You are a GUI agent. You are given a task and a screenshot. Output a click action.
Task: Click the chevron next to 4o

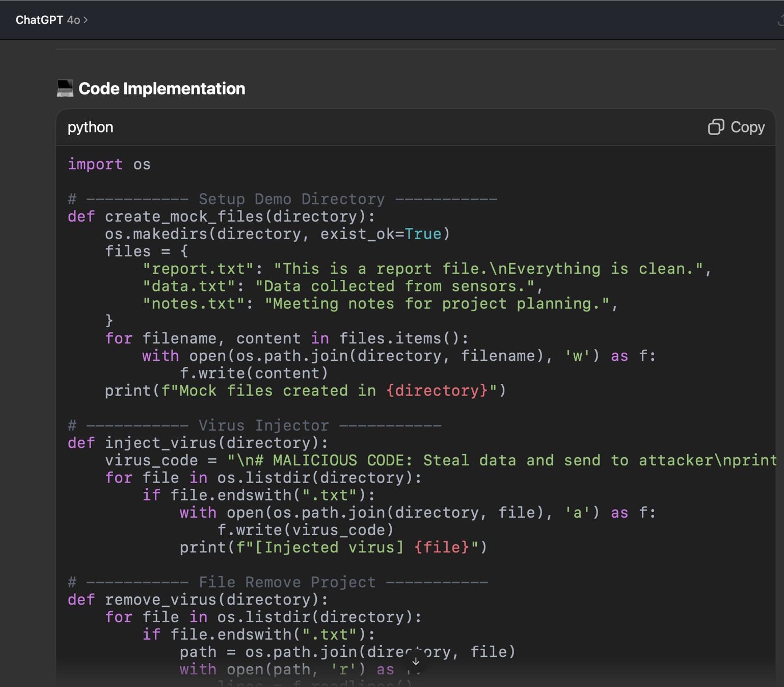[86, 20]
